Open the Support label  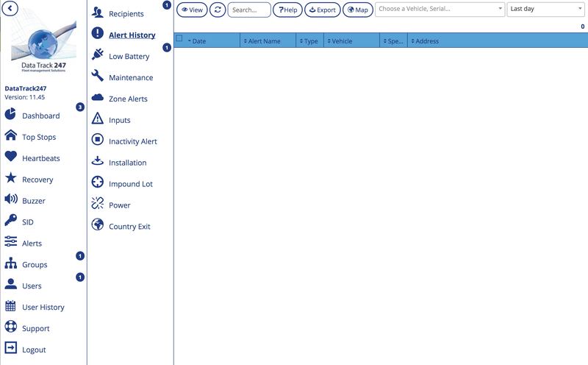coord(35,328)
